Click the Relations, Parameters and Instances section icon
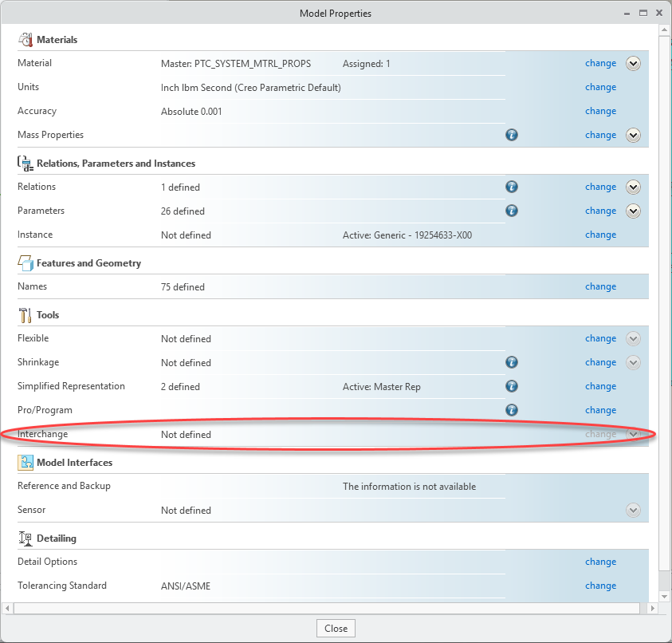Image resolution: width=672 pixels, height=643 pixels. 26,163
